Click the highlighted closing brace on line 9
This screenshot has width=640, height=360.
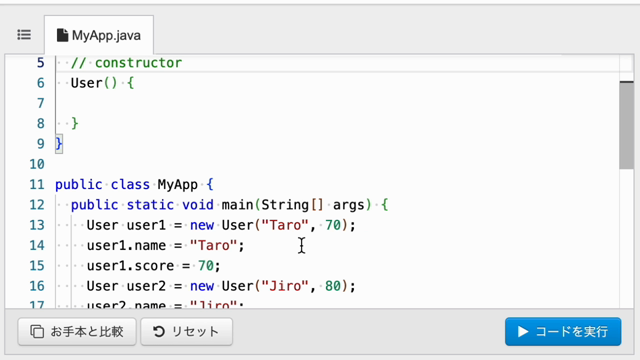[59, 144]
